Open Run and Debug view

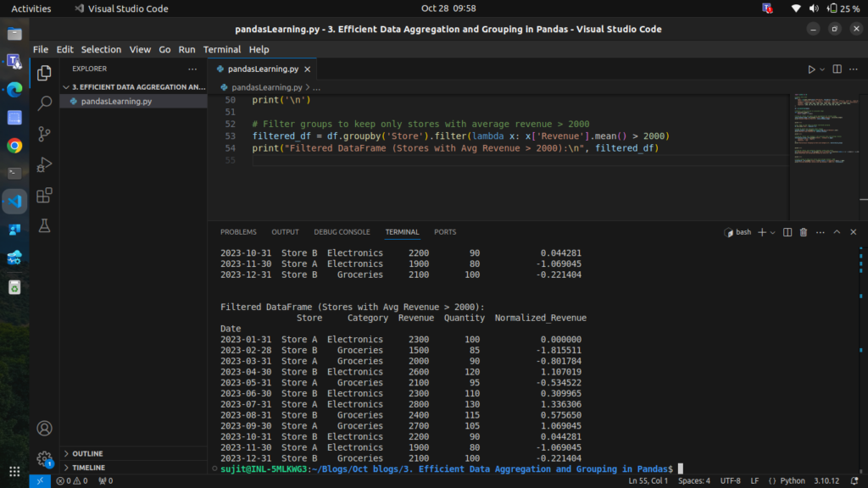point(45,164)
